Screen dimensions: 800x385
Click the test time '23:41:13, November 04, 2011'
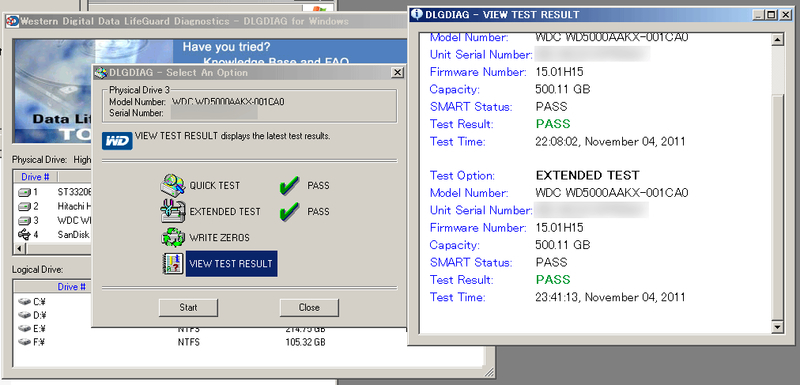[x=610, y=297]
